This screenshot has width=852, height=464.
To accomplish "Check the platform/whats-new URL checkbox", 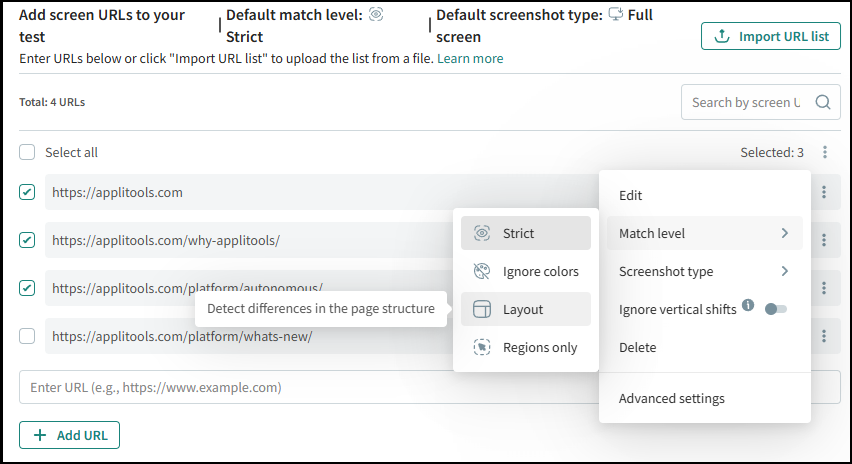I will tap(27, 336).
